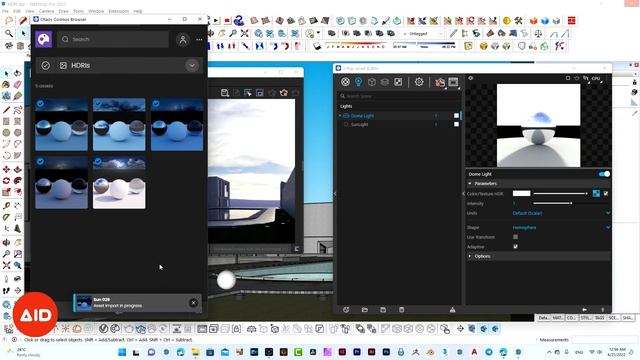Click the Asset Editor search scene field
This screenshot has height=360, width=640.
[399, 96]
